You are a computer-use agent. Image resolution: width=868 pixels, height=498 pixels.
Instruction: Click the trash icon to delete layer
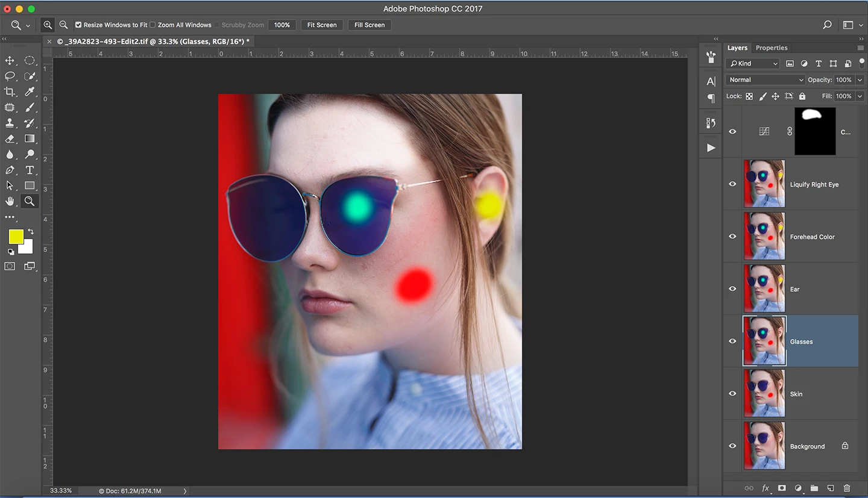click(x=846, y=488)
